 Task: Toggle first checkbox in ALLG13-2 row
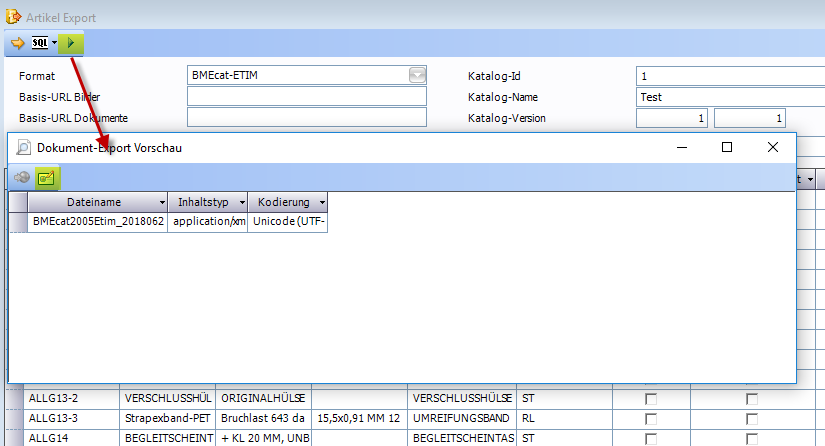pos(652,398)
